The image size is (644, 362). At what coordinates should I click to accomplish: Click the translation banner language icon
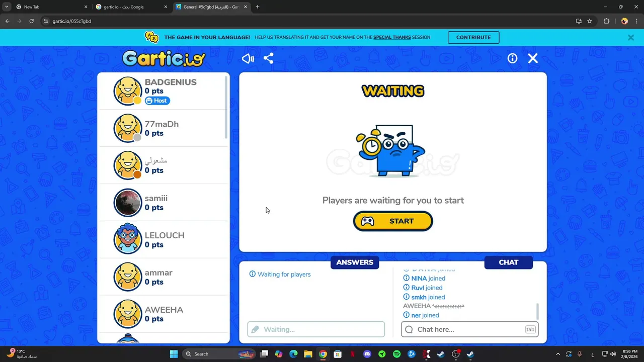[151, 37]
